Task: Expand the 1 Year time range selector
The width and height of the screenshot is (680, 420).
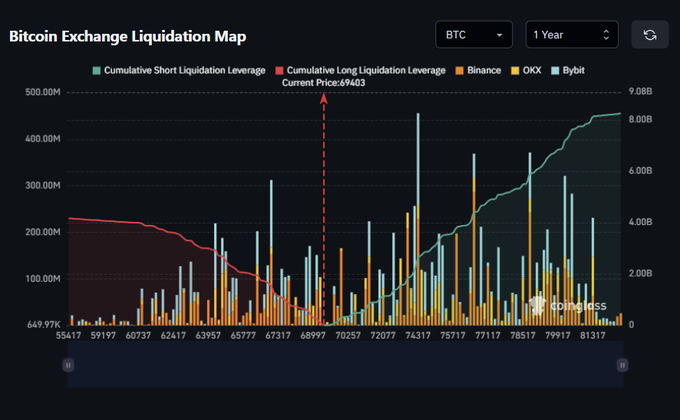Action: tap(571, 35)
